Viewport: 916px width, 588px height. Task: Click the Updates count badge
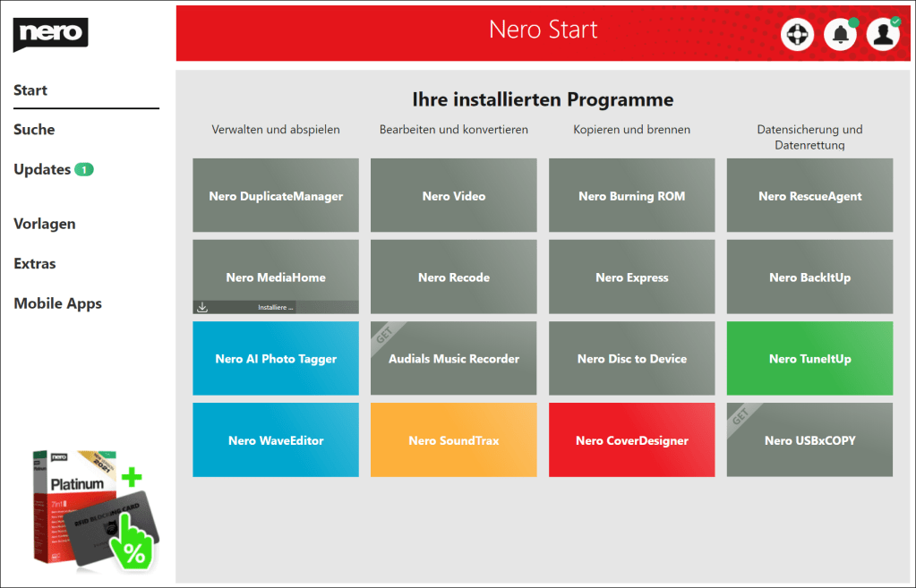click(x=84, y=169)
